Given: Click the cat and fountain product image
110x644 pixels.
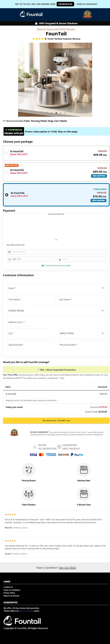Looking at the screenshot, I should (x=55, y=80).
